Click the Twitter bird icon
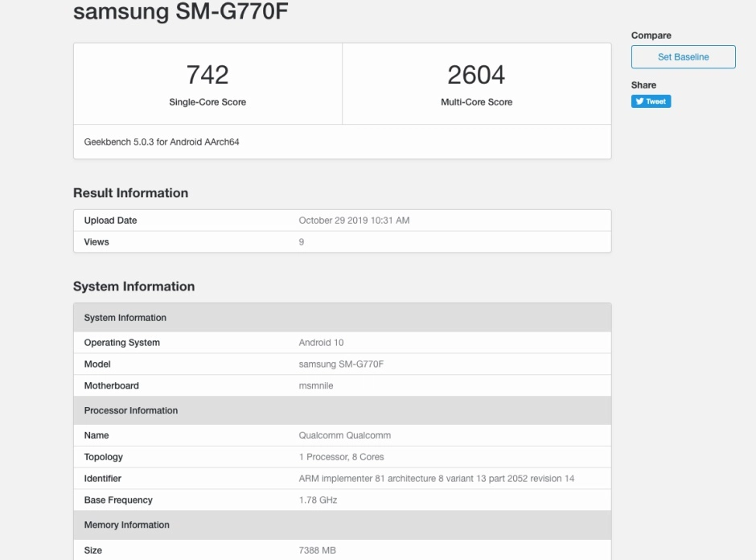756x560 pixels. click(x=640, y=101)
